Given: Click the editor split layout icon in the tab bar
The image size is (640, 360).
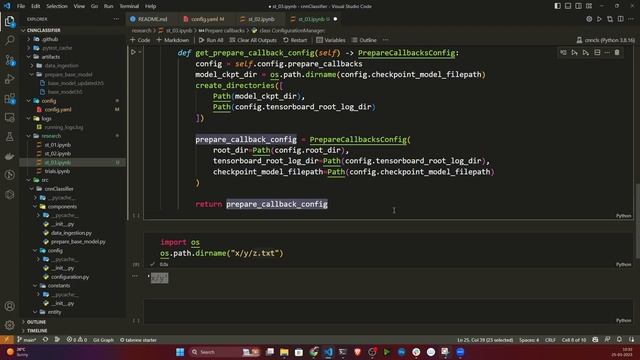Looking at the screenshot, I should coord(620,19).
